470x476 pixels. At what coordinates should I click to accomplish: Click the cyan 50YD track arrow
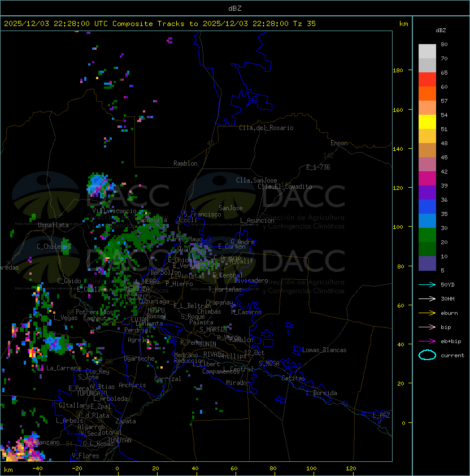pyautogui.click(x=427, y=284)
